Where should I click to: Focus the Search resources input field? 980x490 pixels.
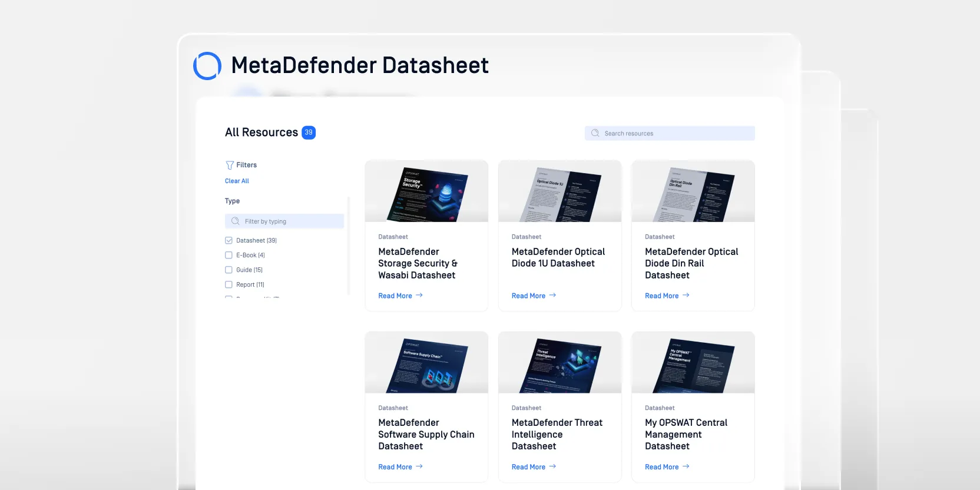click(x=670, y=133)
